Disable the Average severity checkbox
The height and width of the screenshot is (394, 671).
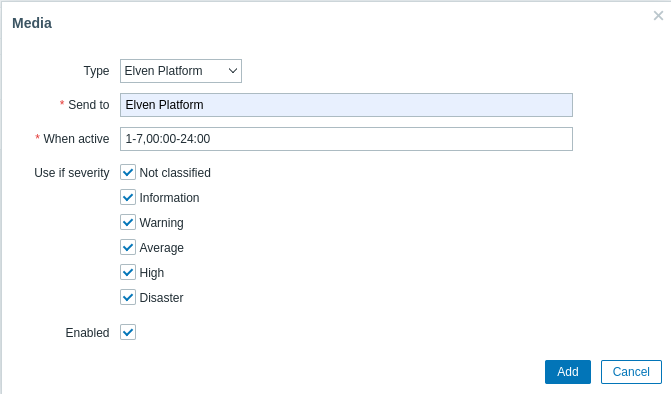(x=128, y=247)
